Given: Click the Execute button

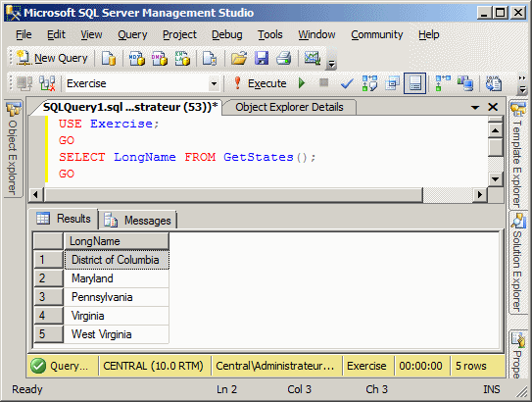Looking at the screenshot, I should [261, 83].
